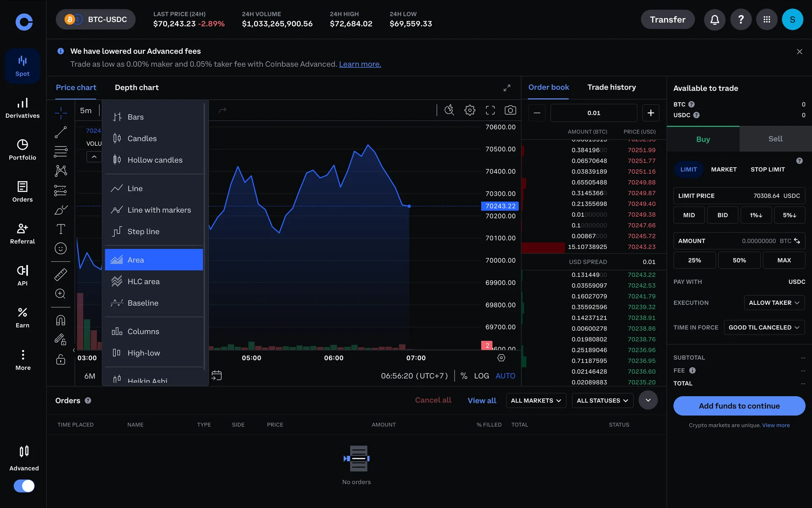Activate the magnet snap tool
812x508 pixels.
point(60,320)
